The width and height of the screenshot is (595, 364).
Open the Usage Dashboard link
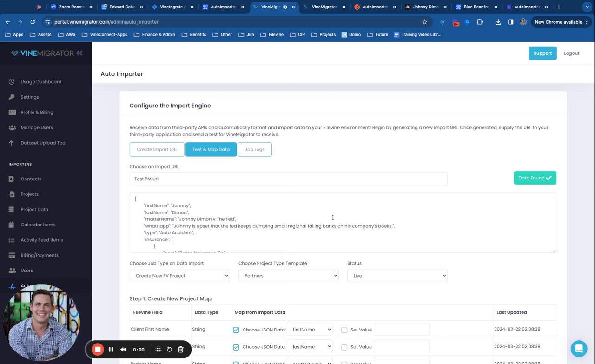41,82
